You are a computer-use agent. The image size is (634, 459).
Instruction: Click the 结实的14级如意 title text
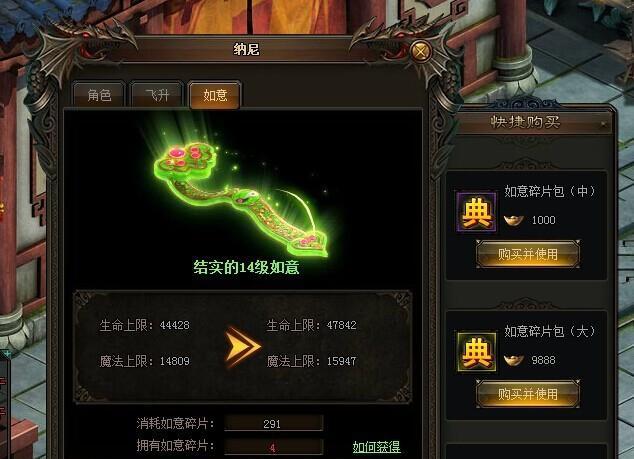pyautogui.click(x=246, y=267)
